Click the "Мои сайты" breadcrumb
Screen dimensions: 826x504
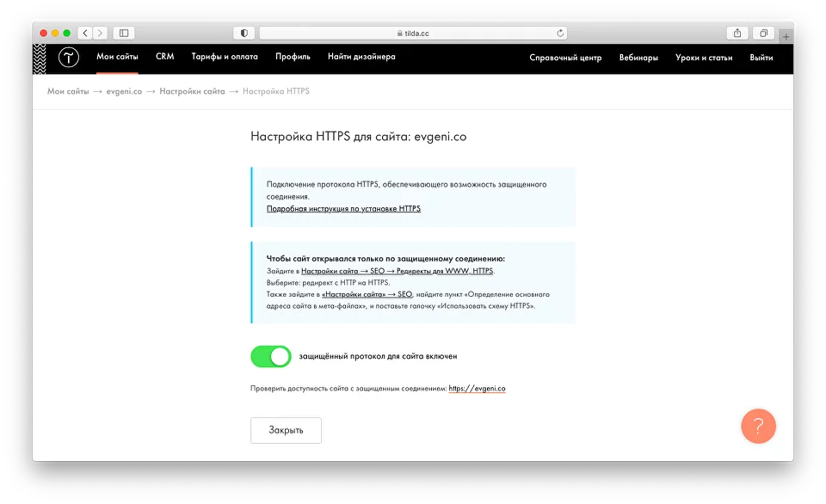(68, 92)
